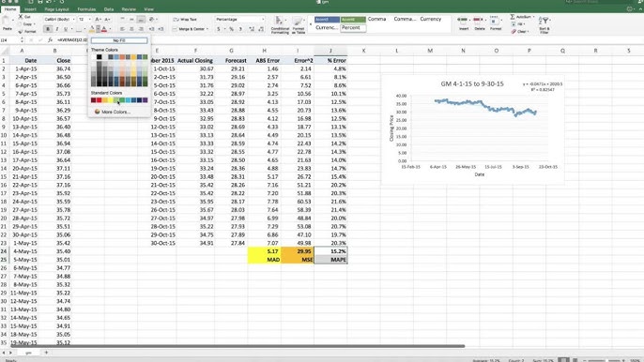
Task: Click the Copy icon in ribbon
Action: [21, 24]
